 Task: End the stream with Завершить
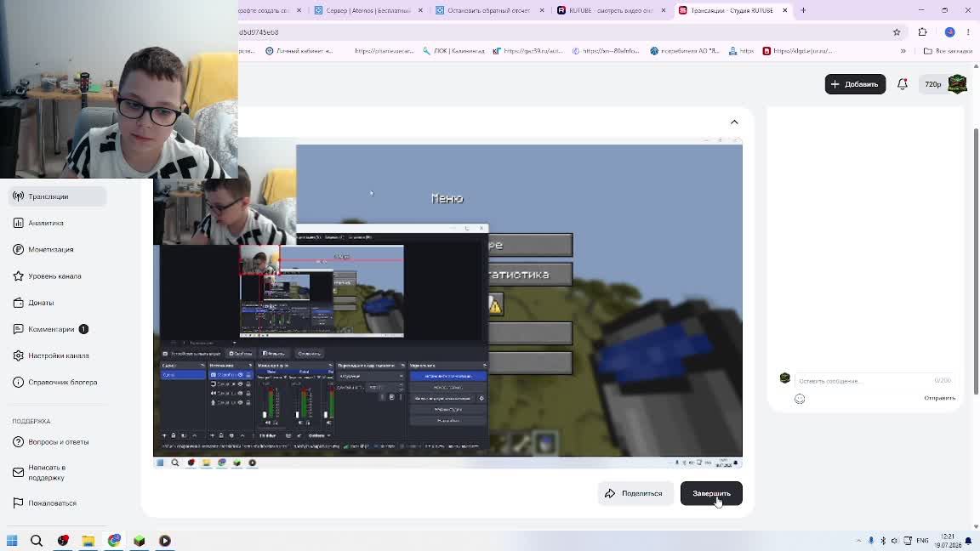click(711, 493)
